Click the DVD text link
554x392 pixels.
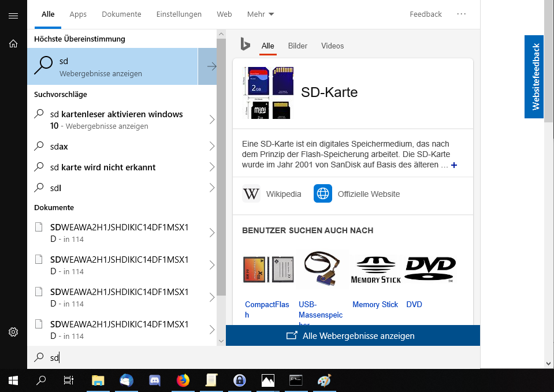point(414,304)
